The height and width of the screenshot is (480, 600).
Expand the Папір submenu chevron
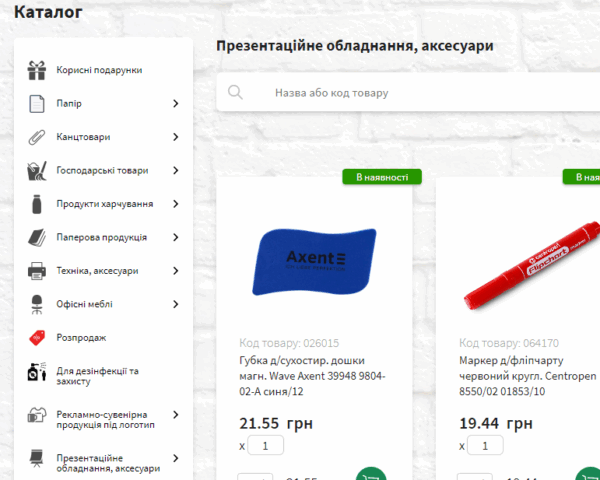(176, 103)
